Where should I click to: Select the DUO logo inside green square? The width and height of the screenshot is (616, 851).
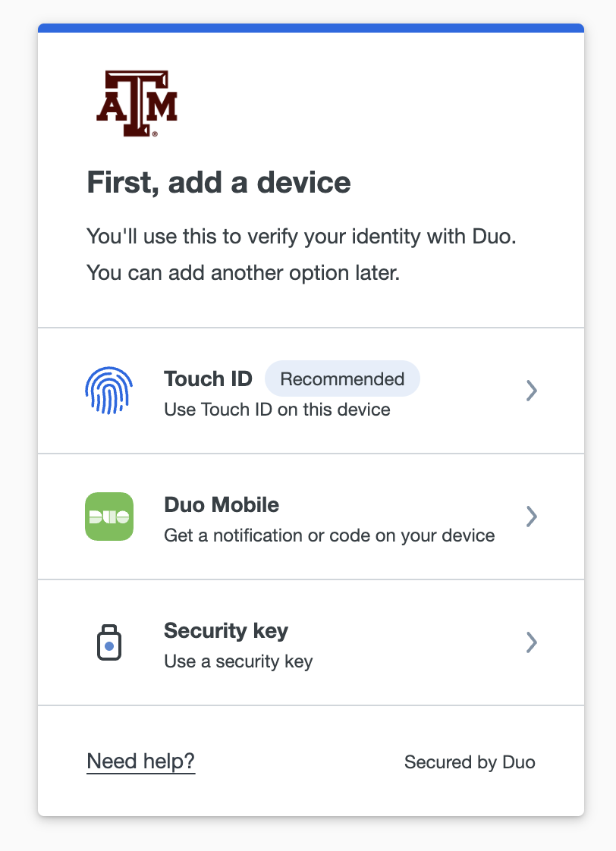108,516
